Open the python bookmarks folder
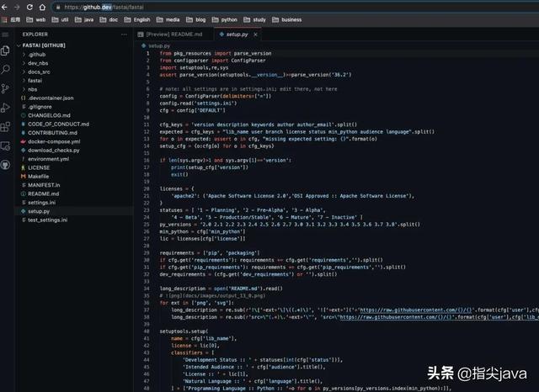Image resolution: width=539 pixels, height=392 pixels. click(x=225, y=20)
